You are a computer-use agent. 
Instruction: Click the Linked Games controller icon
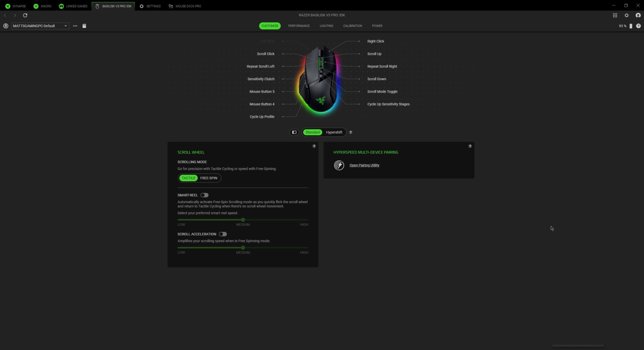pyautogui.click(x=61, y=6)
